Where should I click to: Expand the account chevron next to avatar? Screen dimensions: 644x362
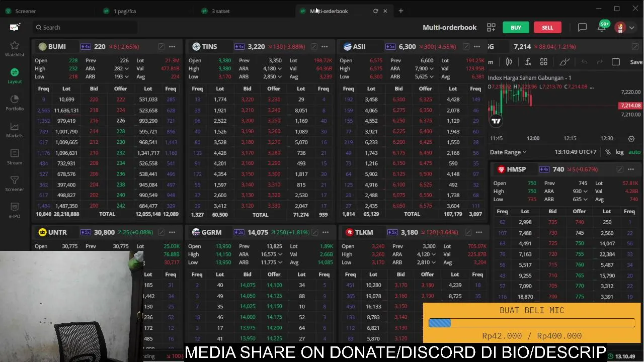632,28
